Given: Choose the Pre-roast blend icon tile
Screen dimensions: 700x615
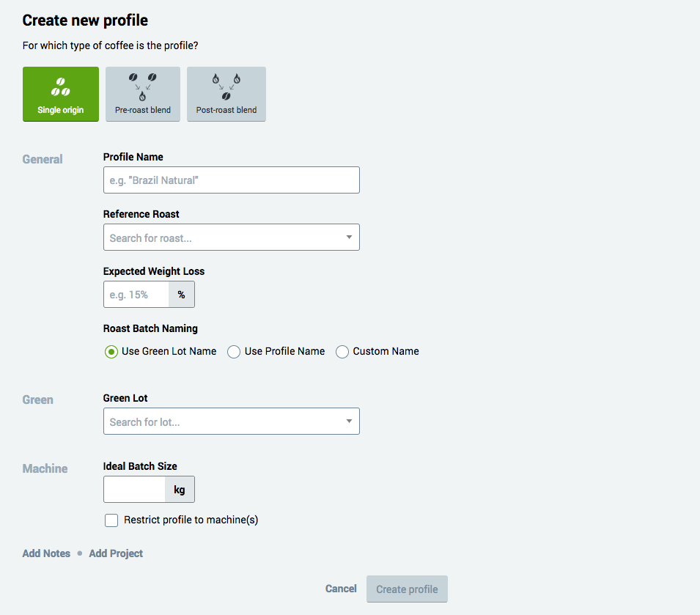Looking at the screenshot, I should pyautogui.click(x=143, y=94).
